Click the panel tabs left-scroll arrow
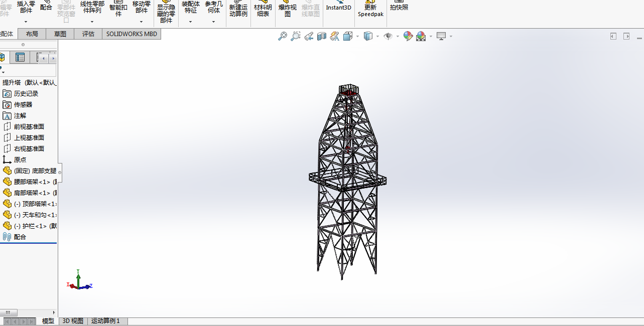 44,58
